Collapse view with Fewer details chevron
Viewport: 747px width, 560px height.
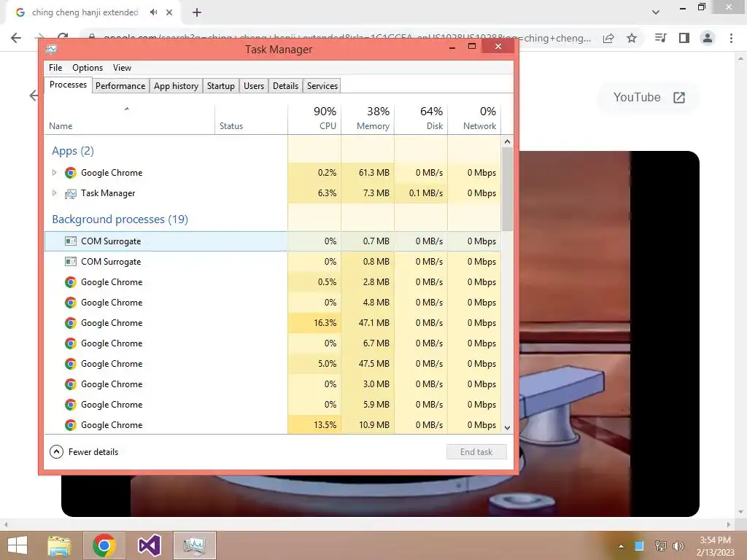56,451
